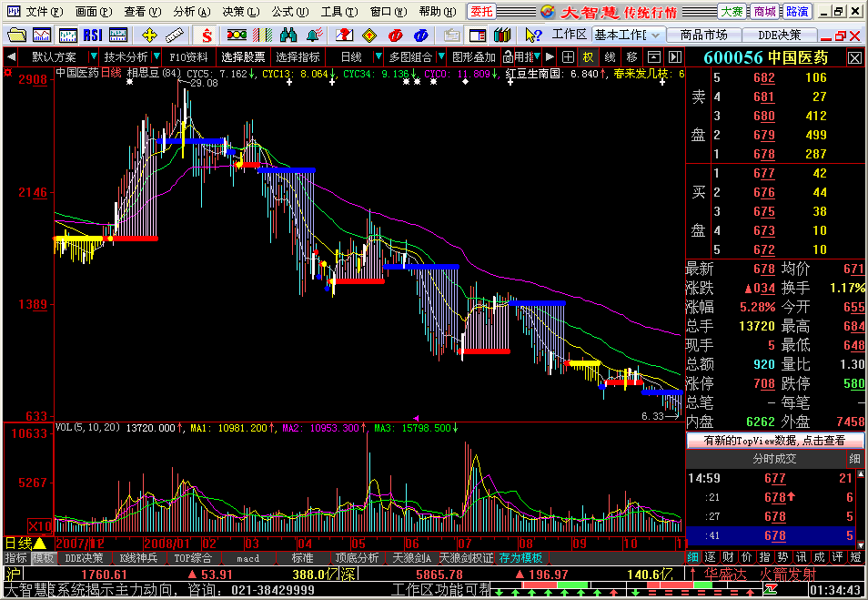The height and width of the screenshot is (600, 868).
Task: Click the yellow triangle beside 日线 label
Action: [40, 543]
